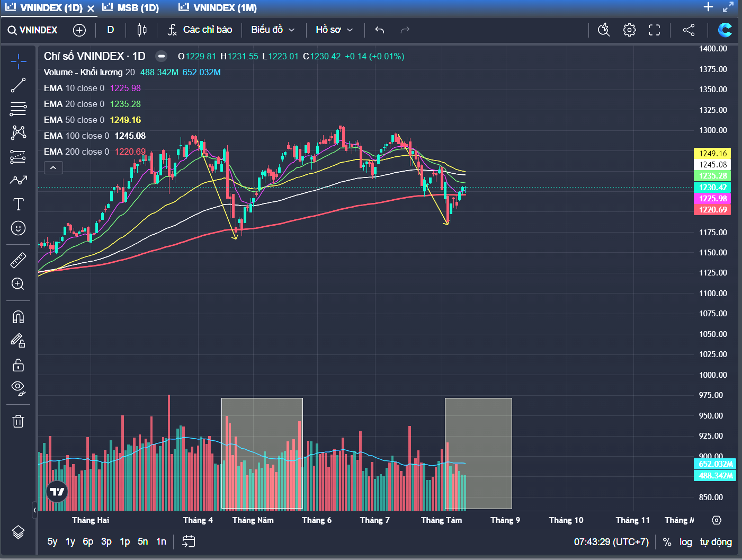Select the Text annotation tool
Image resolution: width=742 pixels, height=560 pixels.
click(18, 204)
